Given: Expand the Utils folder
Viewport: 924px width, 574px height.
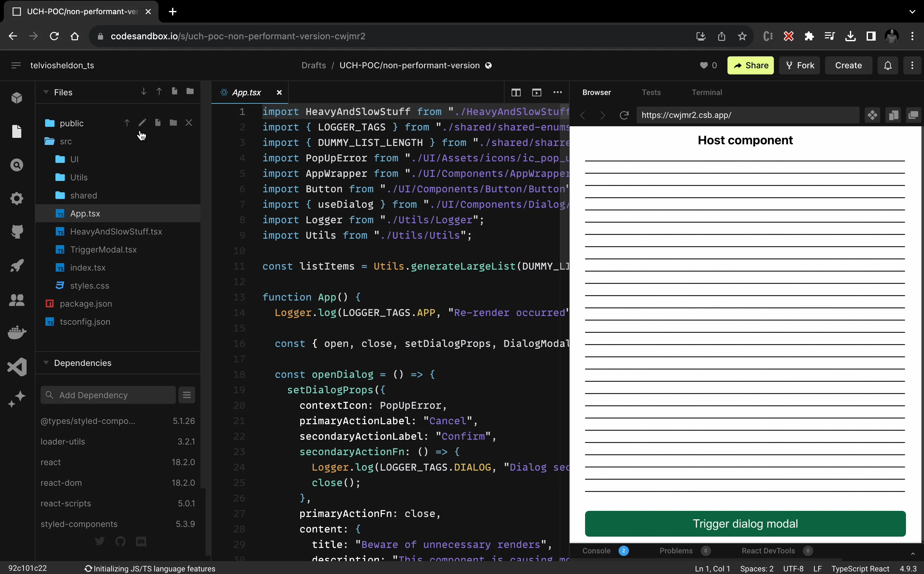Looking at the screenshot, I should (60, 177).
